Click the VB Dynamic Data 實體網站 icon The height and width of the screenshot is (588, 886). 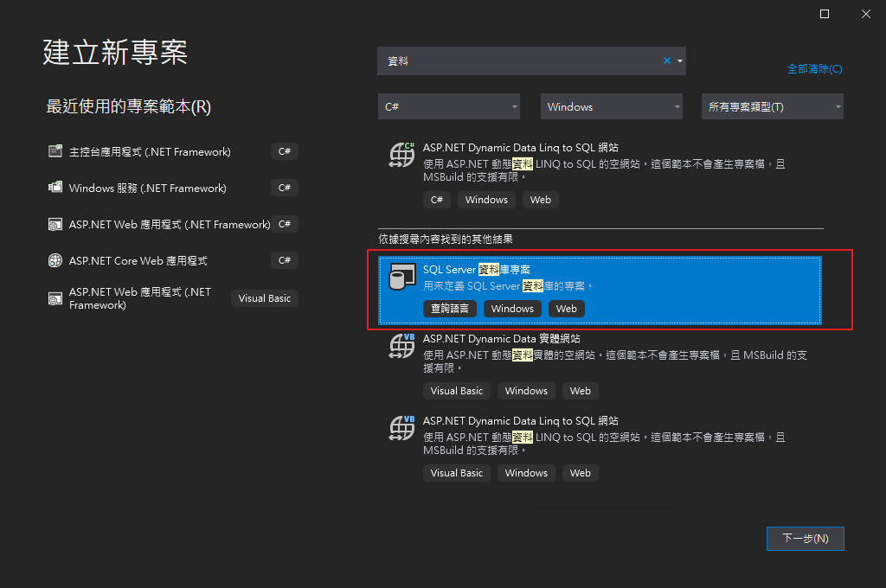[x=401, y=346]
